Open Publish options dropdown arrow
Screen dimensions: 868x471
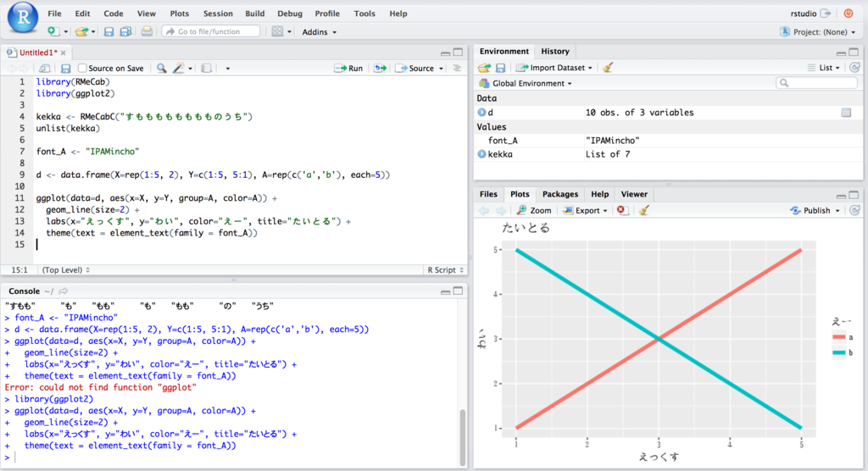tap(837, 211)
